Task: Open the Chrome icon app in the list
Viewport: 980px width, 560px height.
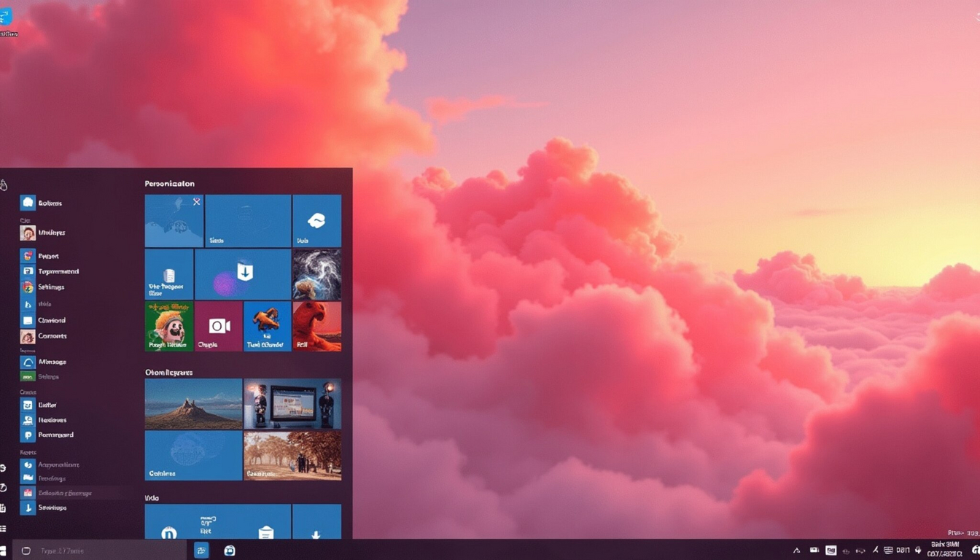Action: (28, 287)
